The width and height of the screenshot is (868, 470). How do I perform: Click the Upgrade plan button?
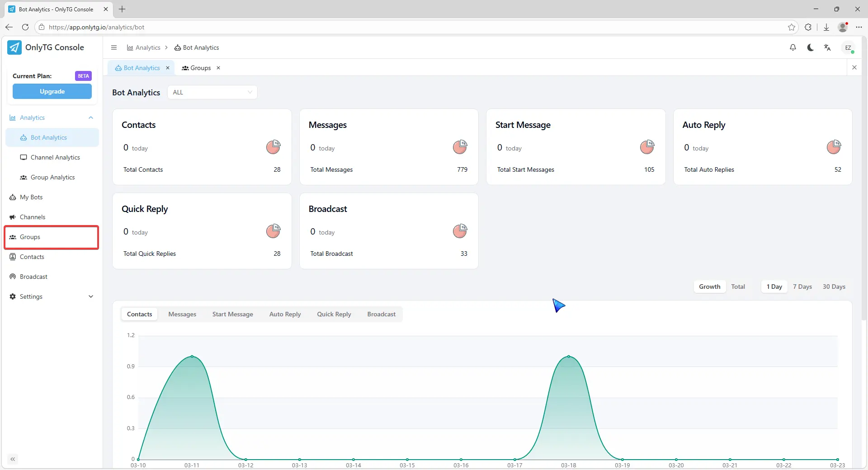point(52,91)
